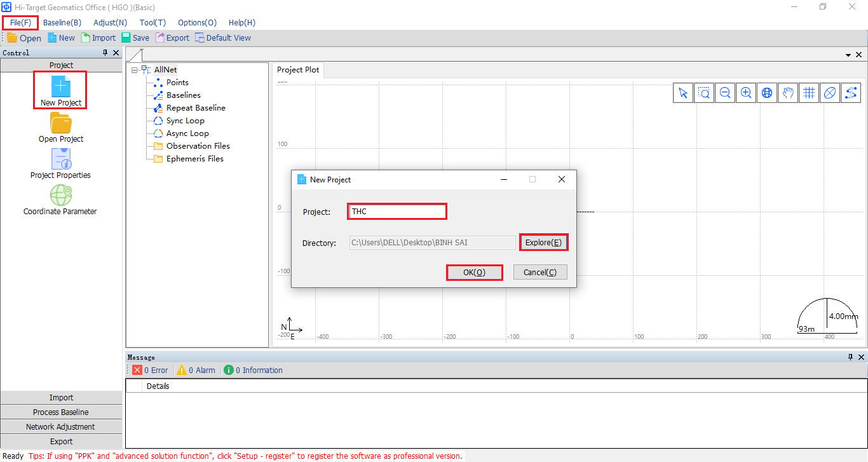This screenshot has width=868, height=462.
Task: Expand the Process Baseline section
Action: [x=61, y=412]
